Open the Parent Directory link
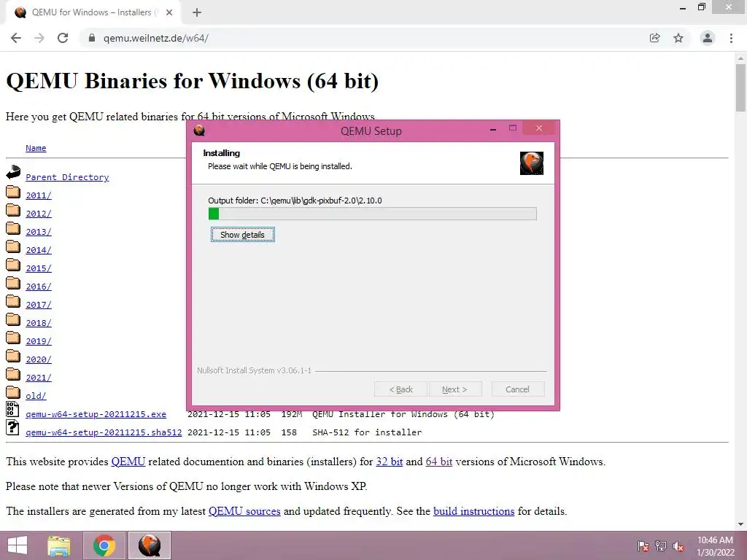The height and width of the screenshot is (560, 747). (x=67, y=177)
